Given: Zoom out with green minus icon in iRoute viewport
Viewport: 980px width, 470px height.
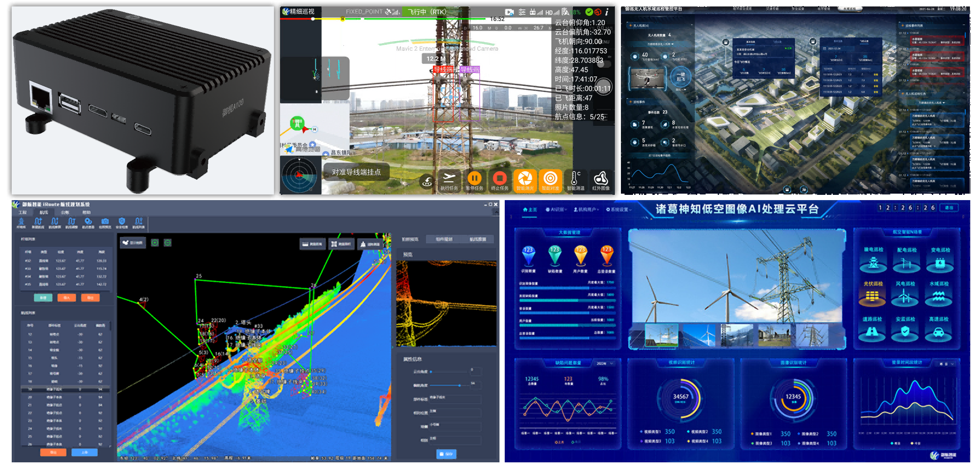Looking at the screenshot, I should 168,242.
